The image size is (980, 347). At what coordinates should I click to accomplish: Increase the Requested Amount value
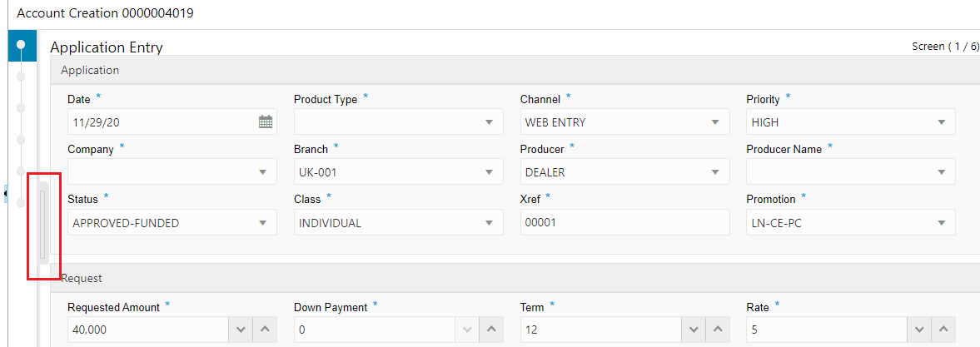click(265, 329)
